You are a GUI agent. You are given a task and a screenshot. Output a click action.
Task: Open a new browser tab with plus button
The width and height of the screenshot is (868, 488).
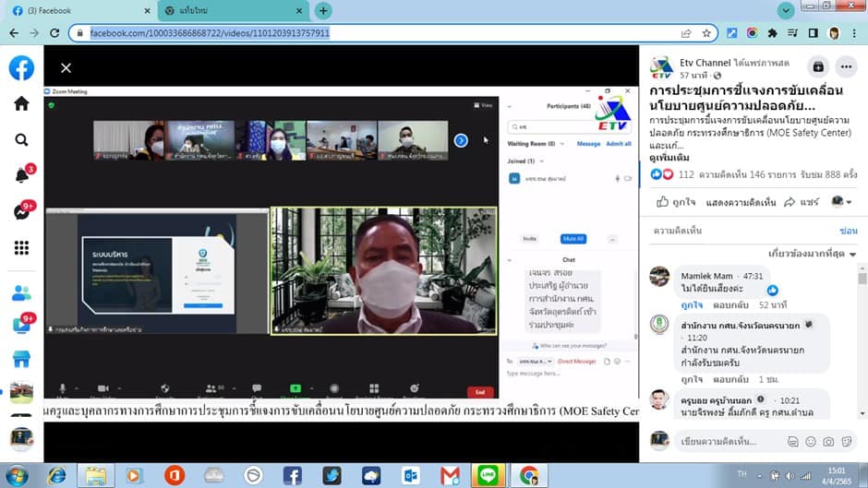(x=323, y=10)
